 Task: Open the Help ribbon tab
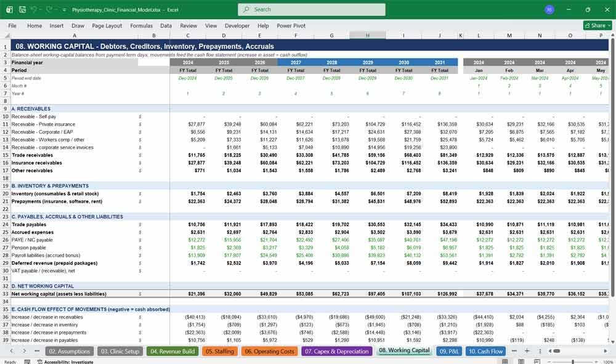263,25
